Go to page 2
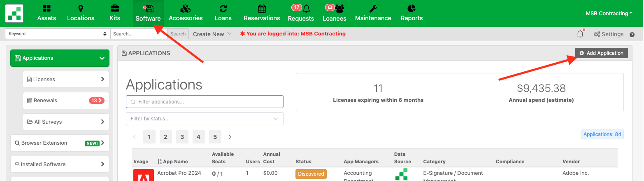 (x=165, y=137)
